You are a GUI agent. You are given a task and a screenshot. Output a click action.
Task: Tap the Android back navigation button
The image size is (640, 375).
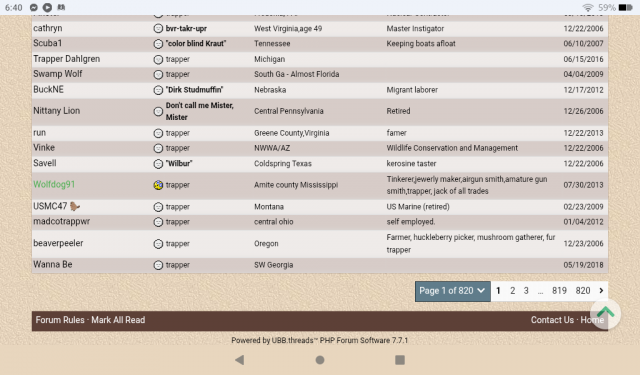coord(240,359)
